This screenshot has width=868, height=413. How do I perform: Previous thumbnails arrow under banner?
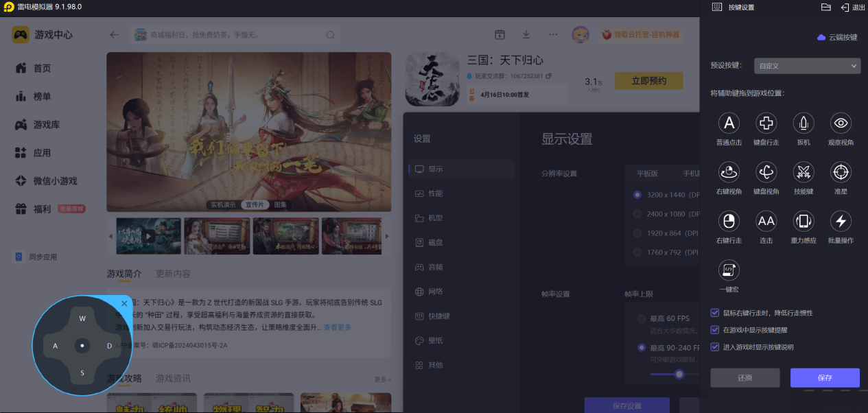point(111,236)
